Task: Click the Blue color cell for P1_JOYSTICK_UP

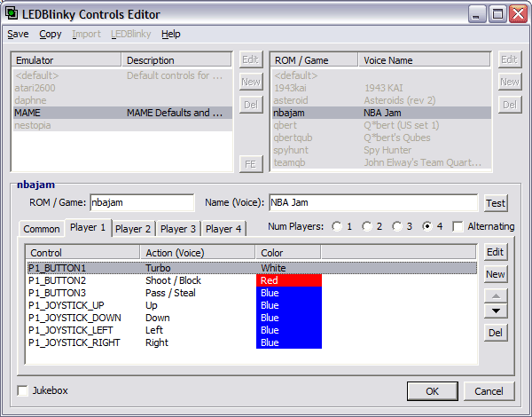Action: click(x=289, y=305)
